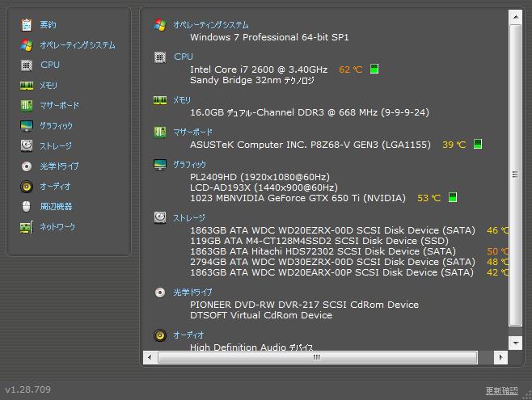Click the horizontal scrollbar right arrow
532x400 pixels.
500,357
